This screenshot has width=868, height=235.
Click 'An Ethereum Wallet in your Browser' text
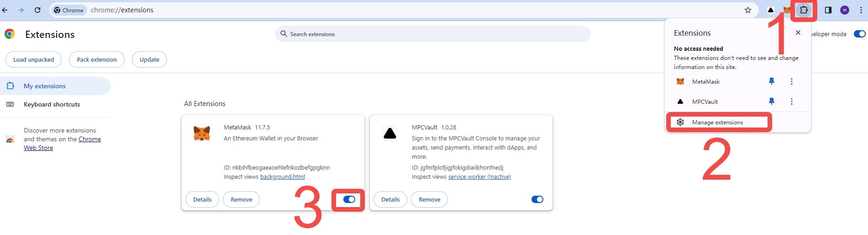(271, 139)
